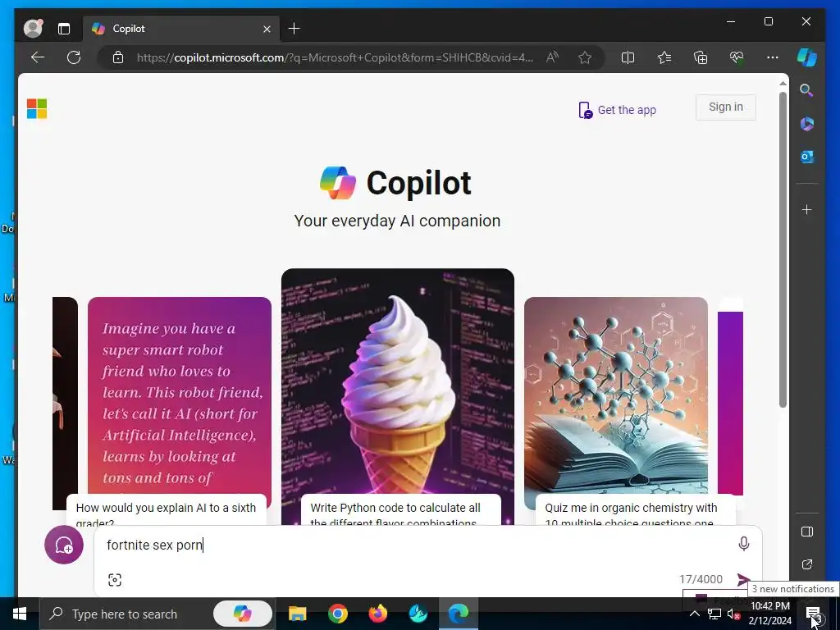Choose 'Write Python code to calculate' prompt
The width and height of the screenshot is (840, 630).
coord(400,510)
